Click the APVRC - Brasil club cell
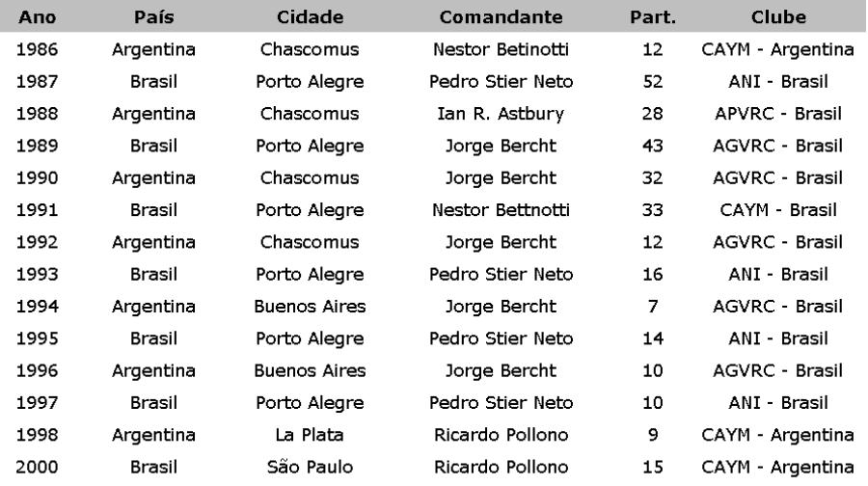Image resolution: width=868 pixels, height=486 pixels. tap(778, 114)
